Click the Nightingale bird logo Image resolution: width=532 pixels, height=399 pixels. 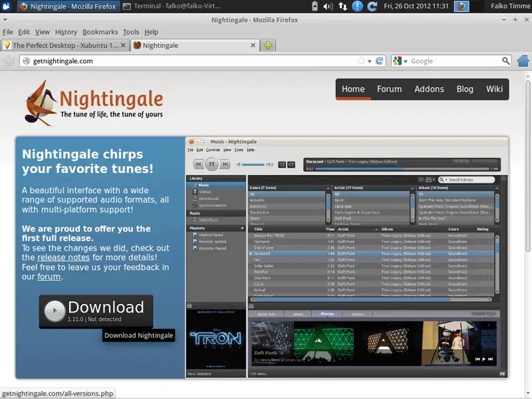pyautogui.click(x=40, y=103)
